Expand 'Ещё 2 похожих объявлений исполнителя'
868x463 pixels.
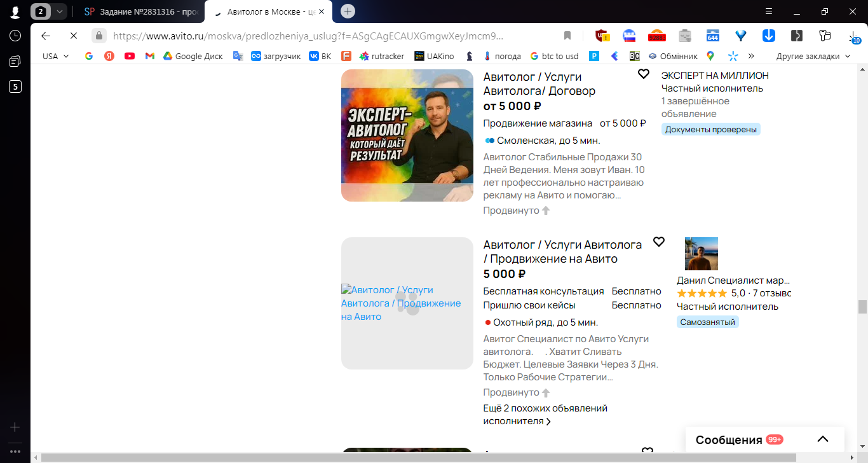point(545,415)
